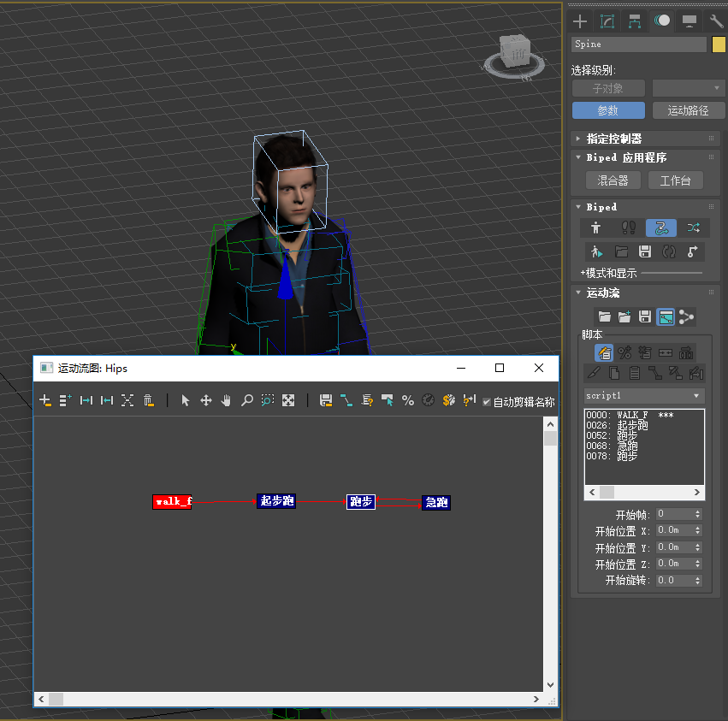Select the Define Transition From-To tool

tap(86, 400)
